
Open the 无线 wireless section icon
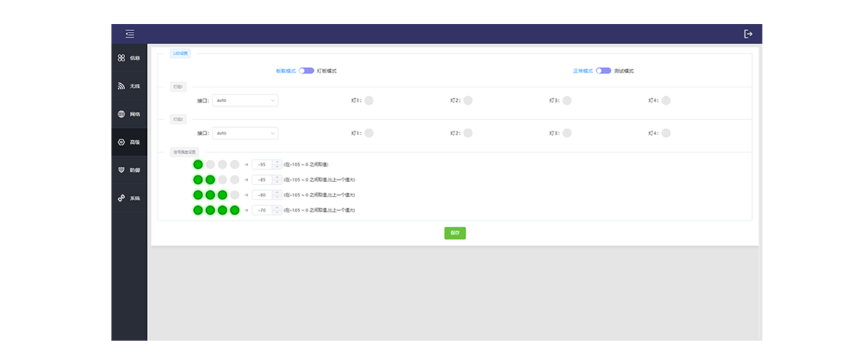pyautogui.click(x=122, y=86)
